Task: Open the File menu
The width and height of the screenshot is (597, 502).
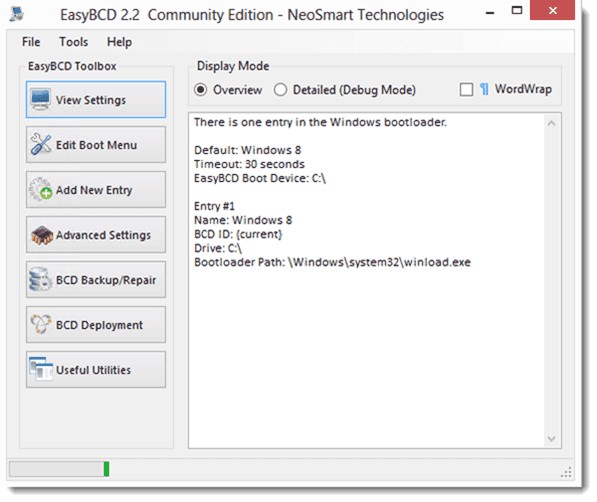Action: [x=31, y=42]
